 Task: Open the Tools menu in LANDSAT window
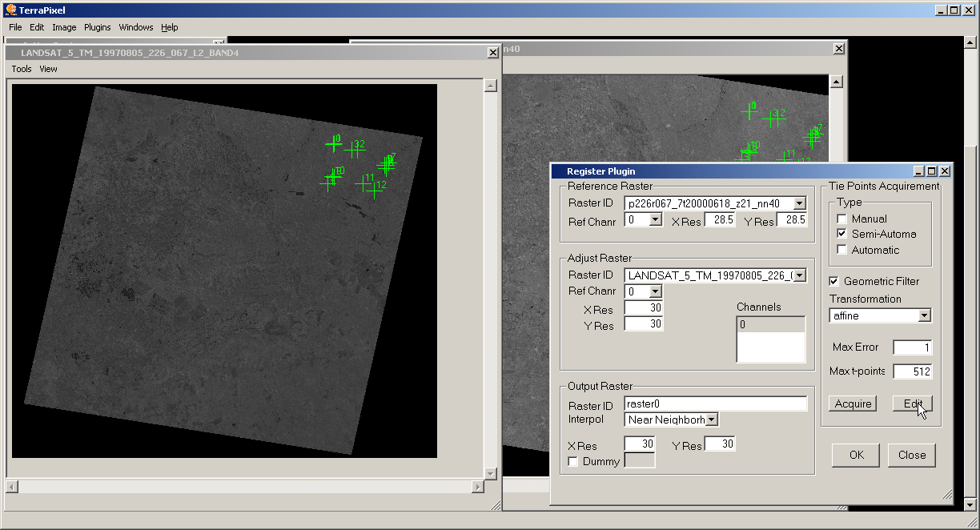(22, 69)
